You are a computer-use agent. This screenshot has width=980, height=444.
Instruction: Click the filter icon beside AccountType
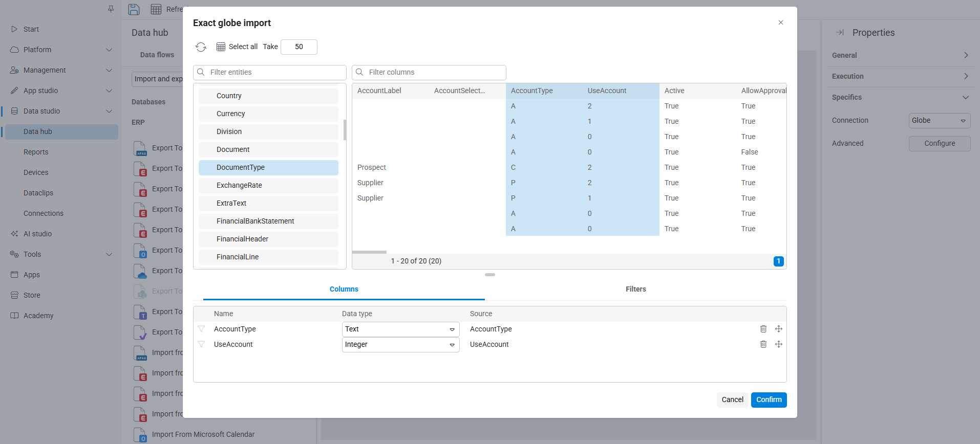[x=201, y=329]
